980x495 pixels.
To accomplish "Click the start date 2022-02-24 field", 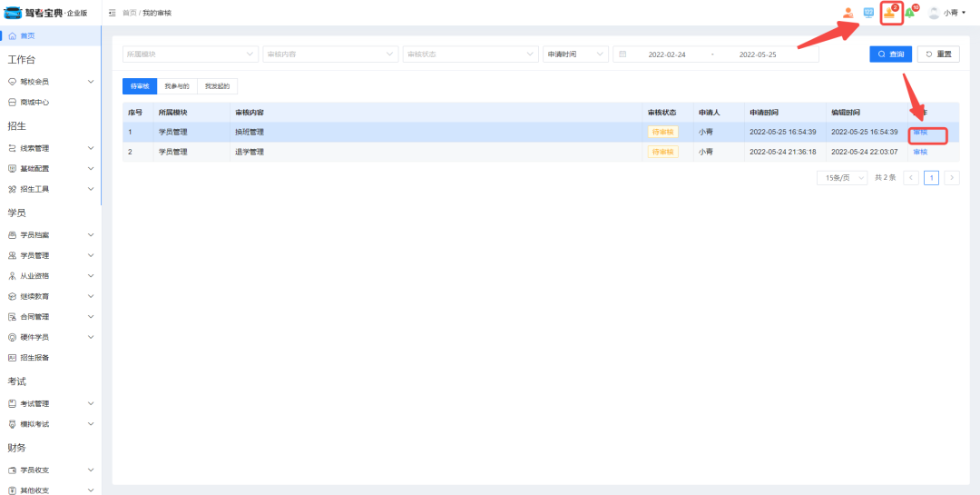I will (667, 54).
